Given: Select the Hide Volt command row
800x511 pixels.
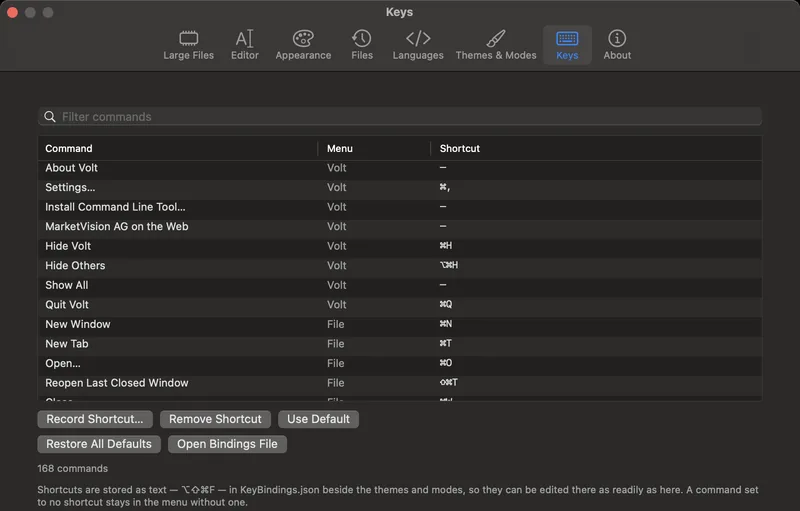Looking at the screenshot, I should click(x=399, y=246).
